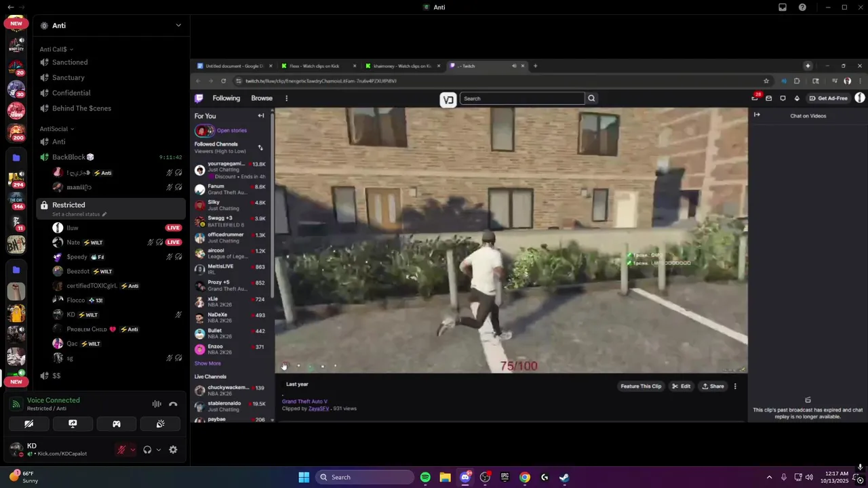Click Set a channel status link

pyautogui.click(x=79, y=214)
